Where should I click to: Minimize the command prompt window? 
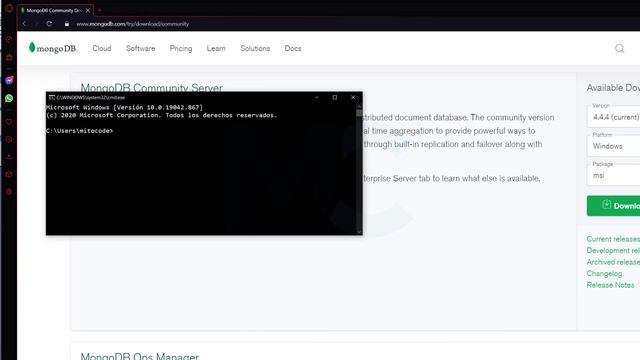click(317, 98)
